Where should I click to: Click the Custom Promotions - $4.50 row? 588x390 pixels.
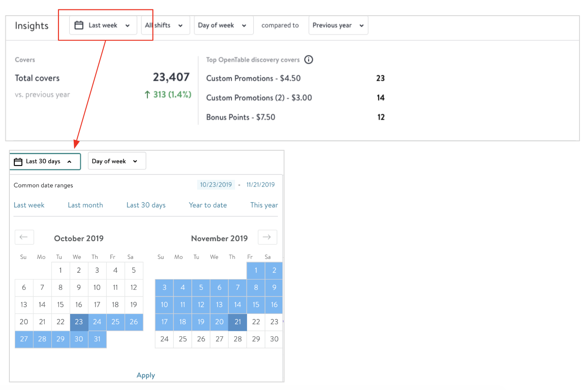click(x=295, y=78)
